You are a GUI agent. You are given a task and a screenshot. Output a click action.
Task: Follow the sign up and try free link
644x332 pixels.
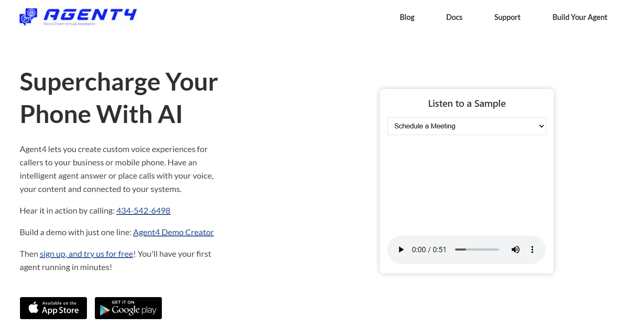pyautogui.click(x=87, y=254)
